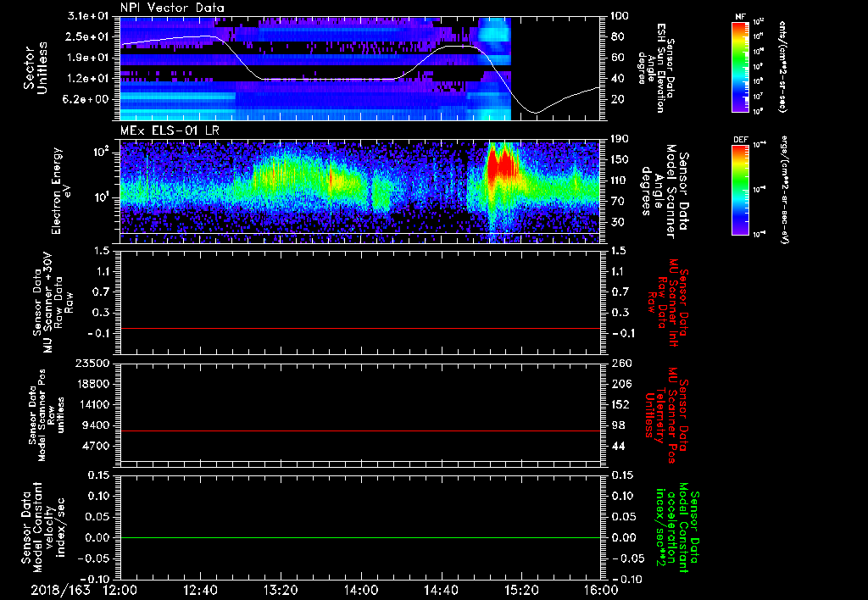Click the 'NF' label above the color bar
Screen dimensions: 868x600
pos(740,17)
